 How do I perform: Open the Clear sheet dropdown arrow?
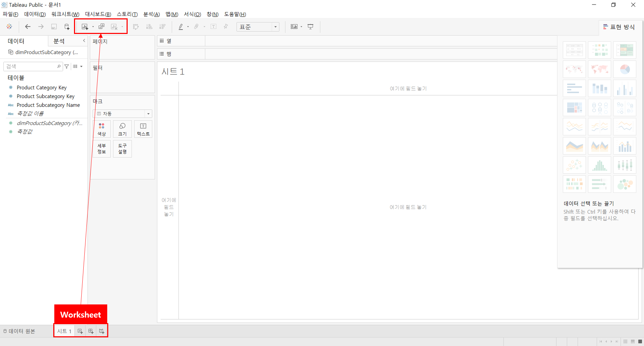pyautogui.click(x=122, y=27)
